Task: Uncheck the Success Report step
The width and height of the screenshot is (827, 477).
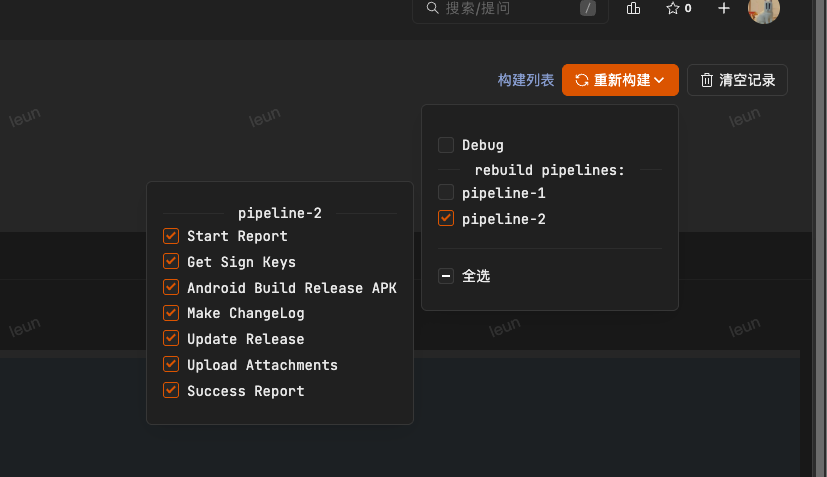Action: (171, 391)
